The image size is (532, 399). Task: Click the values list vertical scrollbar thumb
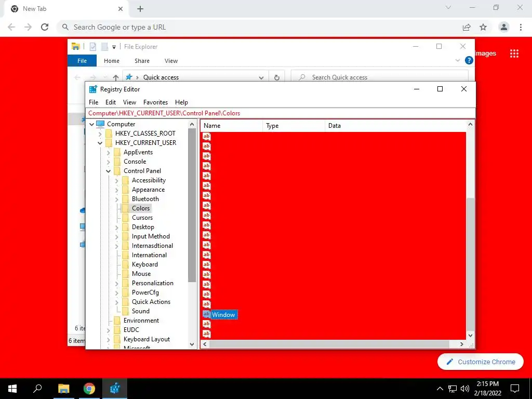(x=470, y=264)
